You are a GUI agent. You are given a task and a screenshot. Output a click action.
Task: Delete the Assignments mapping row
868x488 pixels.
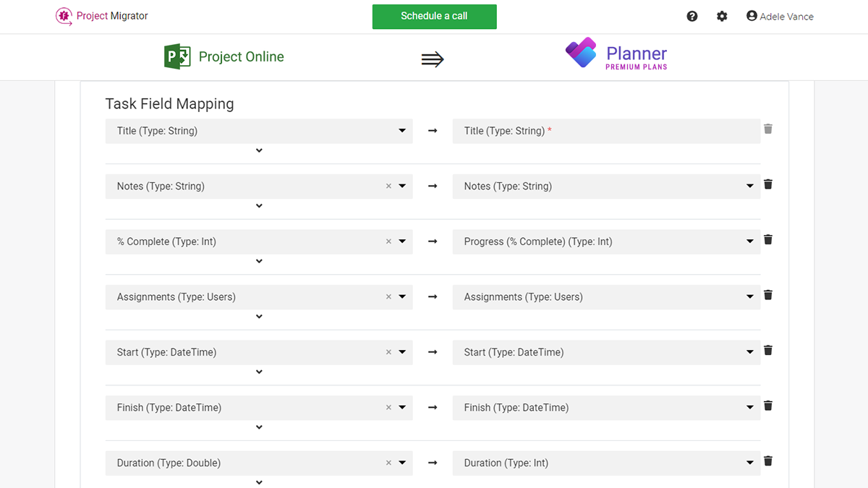coord(768,295)
